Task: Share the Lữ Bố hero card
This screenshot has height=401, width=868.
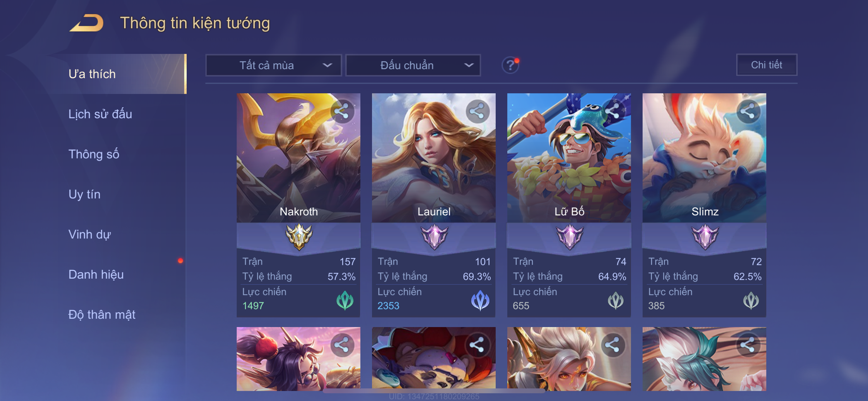Action: pos(613,111)
